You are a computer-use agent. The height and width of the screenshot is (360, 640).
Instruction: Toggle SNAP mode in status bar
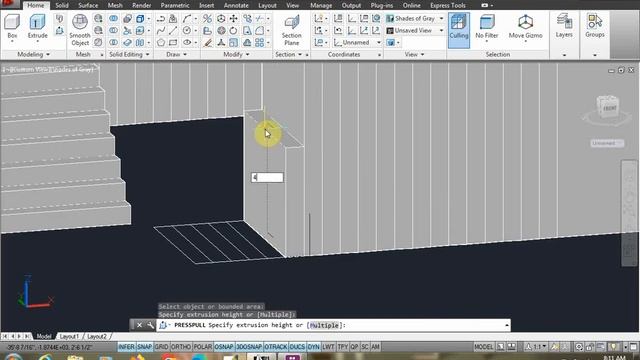point(144,347)
